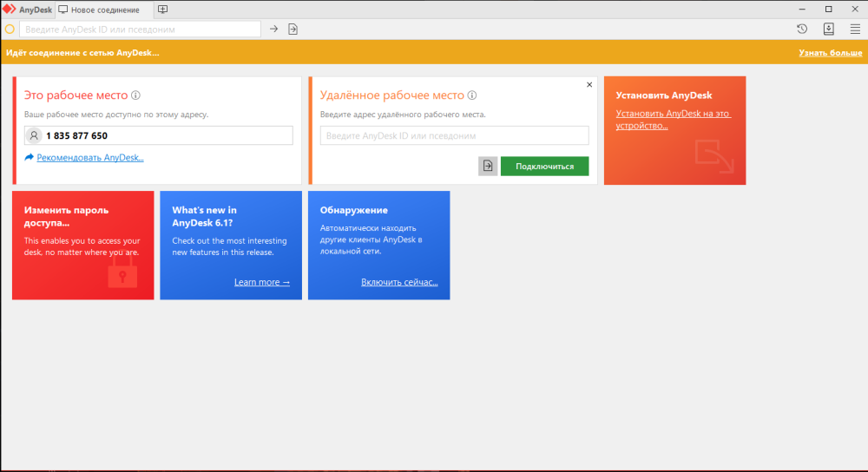
Task: Click "Удалённое рабочее место" heading
Action: [x=392, y=95]
